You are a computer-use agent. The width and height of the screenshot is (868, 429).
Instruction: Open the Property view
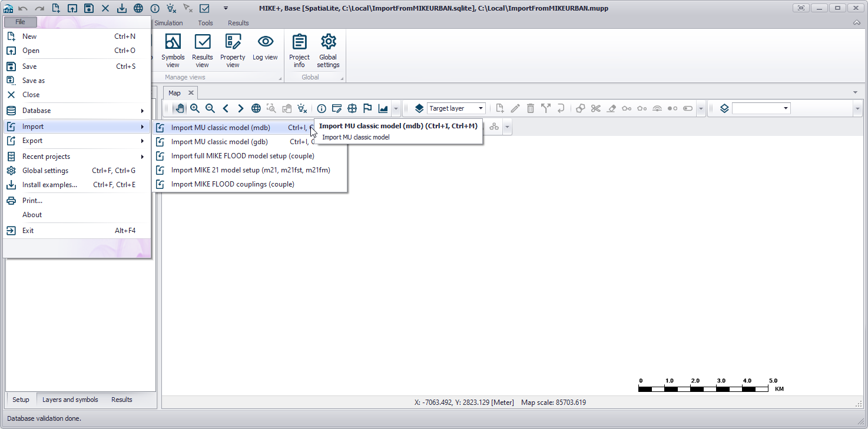pos(233,51)
